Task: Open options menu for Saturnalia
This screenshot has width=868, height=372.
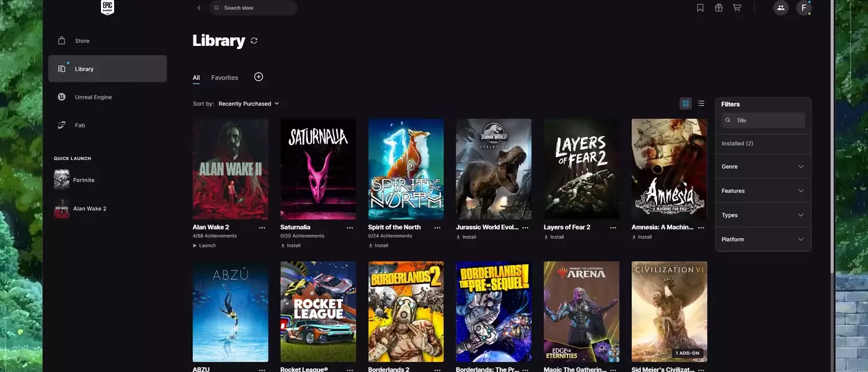Action: coord(350,228)
